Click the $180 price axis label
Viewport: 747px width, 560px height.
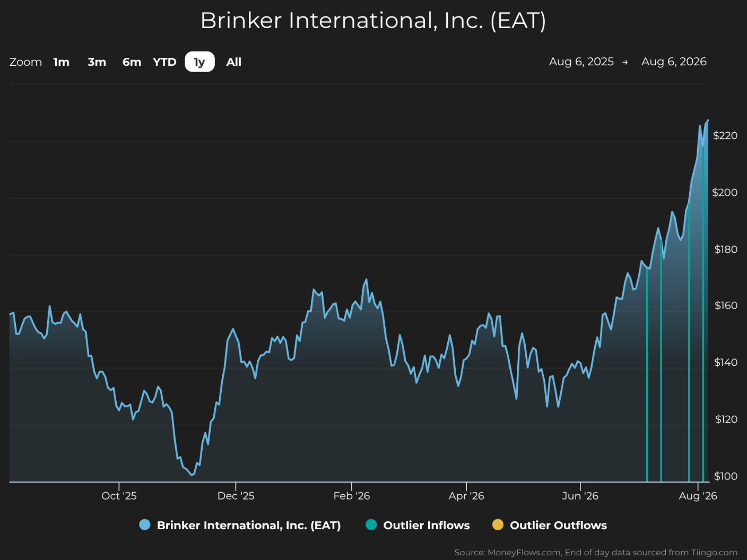pyautogui.click(x=726, y=249)
